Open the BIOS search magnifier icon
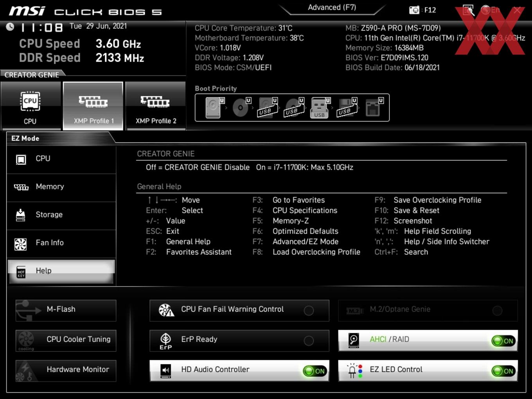This screenshot has width=532, height=399. pyautogui.click(x=468, y=10)
